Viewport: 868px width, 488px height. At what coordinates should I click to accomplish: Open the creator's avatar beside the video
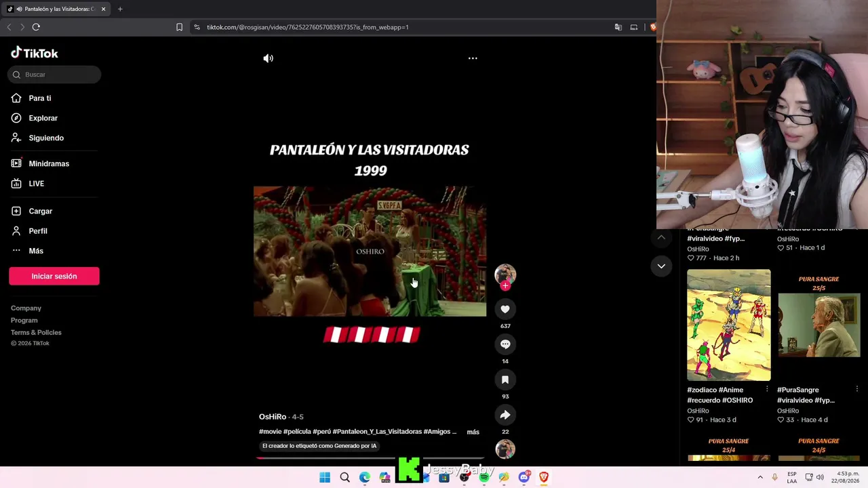click(505, 274)
